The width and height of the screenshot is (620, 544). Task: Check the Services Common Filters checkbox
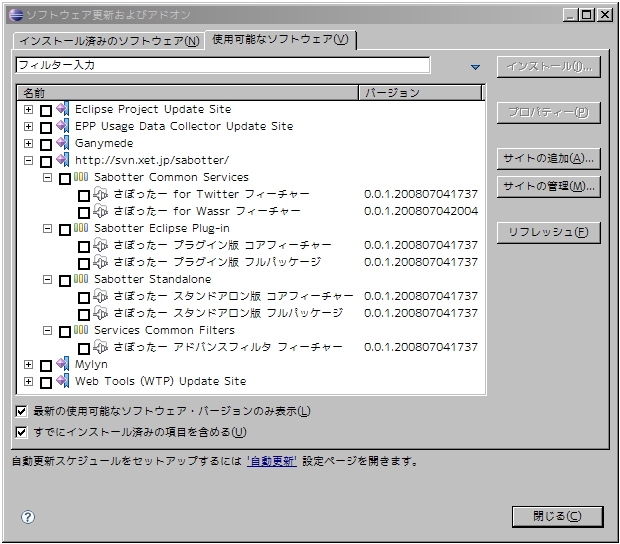pyautogui.click(x=65, y=332)
